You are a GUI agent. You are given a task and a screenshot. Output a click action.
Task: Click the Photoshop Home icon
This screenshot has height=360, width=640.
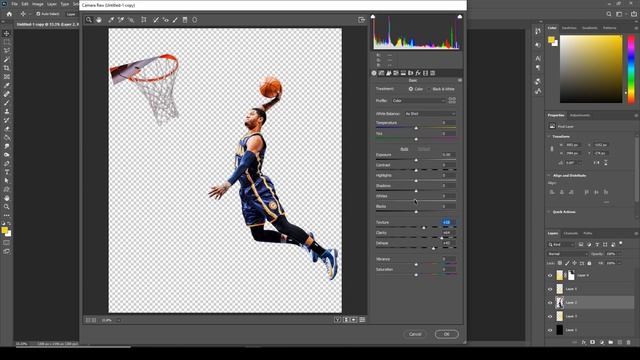[x=9, y=14]
